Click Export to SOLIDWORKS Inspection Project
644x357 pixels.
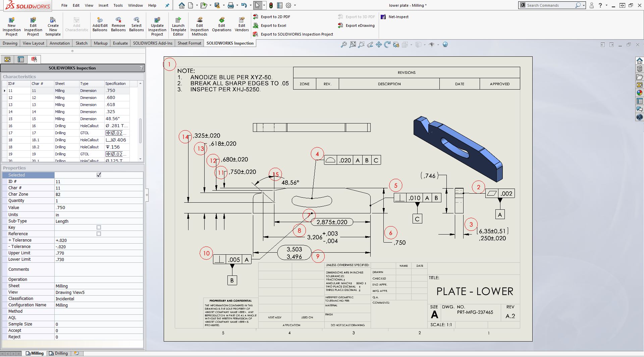tap(293, 34)
